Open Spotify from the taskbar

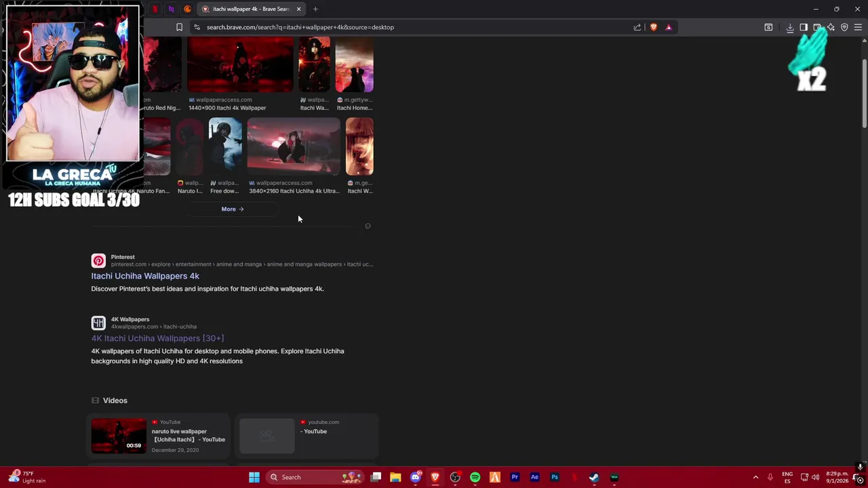coord(475,477)
